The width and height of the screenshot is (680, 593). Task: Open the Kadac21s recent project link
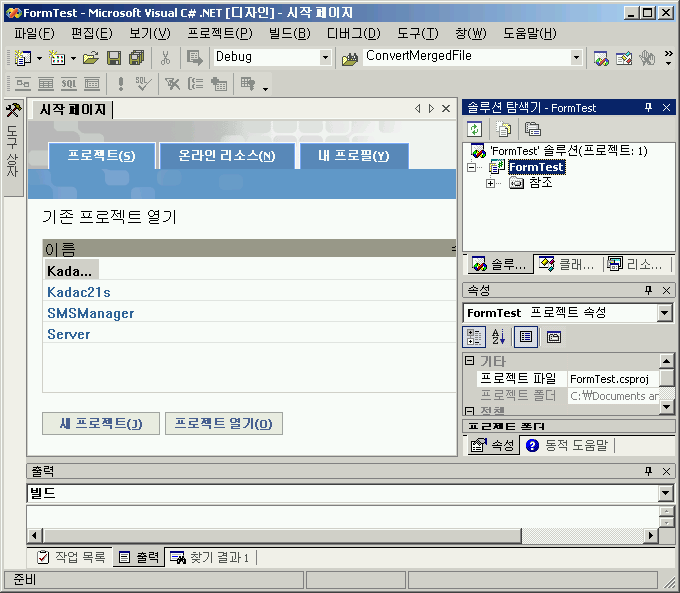[79, 292]
